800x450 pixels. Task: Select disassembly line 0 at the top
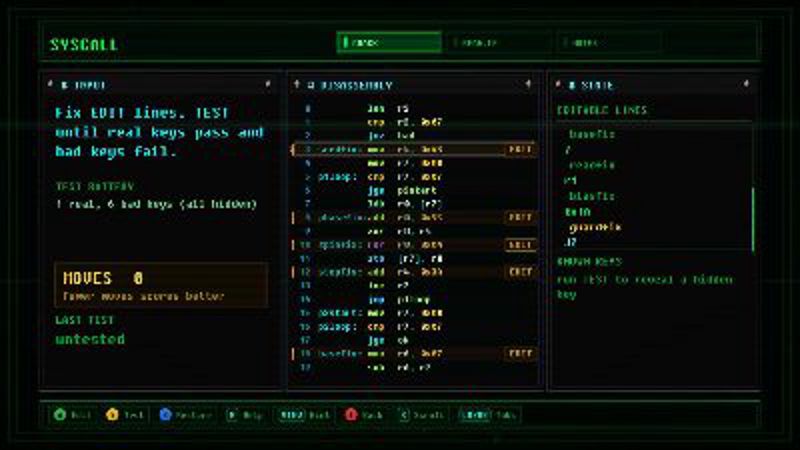[x=414, y=109]
